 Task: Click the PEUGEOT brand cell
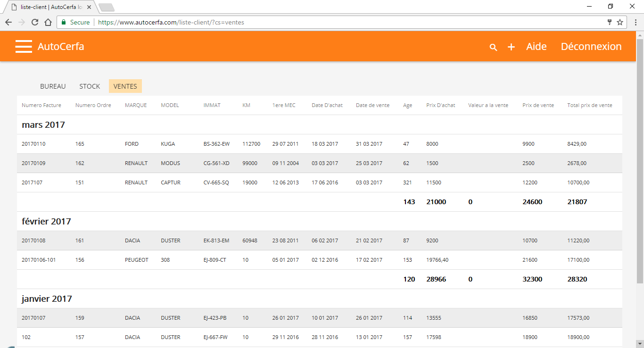coord(137,260)
